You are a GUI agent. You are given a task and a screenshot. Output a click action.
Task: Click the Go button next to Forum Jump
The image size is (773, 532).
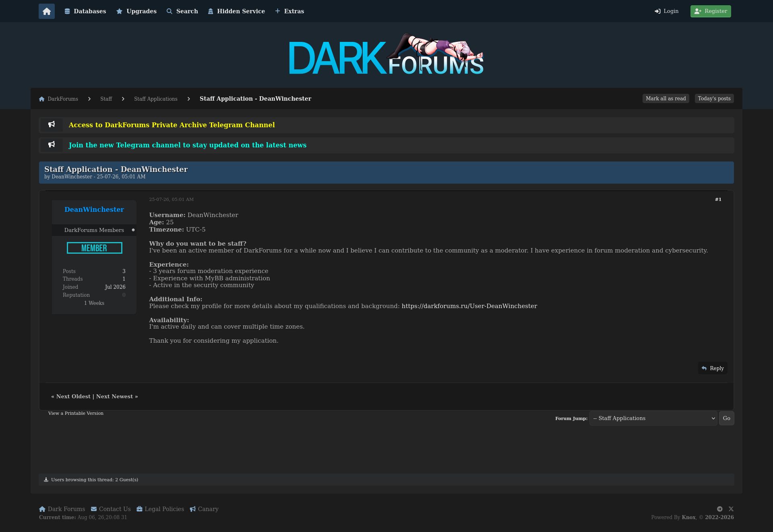pyautogui.click(x=727, y=418)
